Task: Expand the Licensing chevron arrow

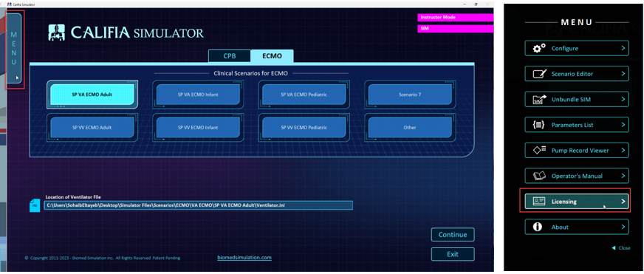Action: click(623, 202)
